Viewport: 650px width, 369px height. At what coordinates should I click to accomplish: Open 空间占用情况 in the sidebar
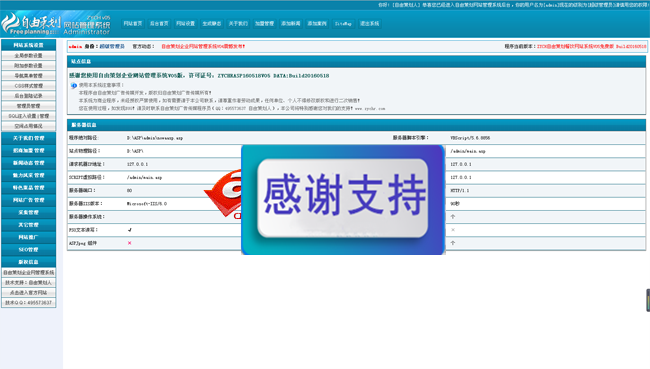click(29, 126)
